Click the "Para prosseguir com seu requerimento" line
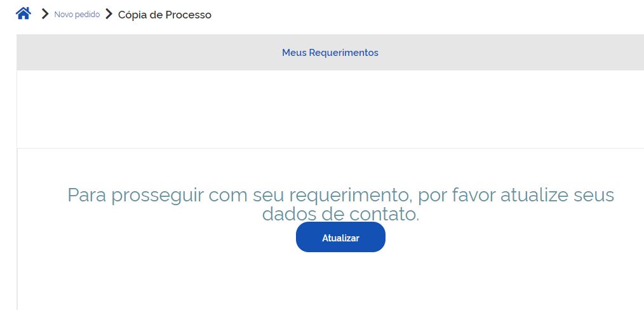 coord(340,194)
